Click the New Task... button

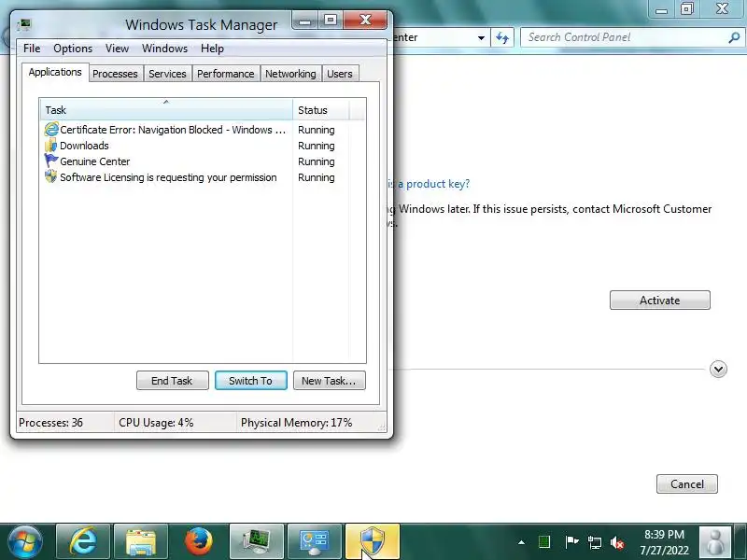[x=330, y=381]
